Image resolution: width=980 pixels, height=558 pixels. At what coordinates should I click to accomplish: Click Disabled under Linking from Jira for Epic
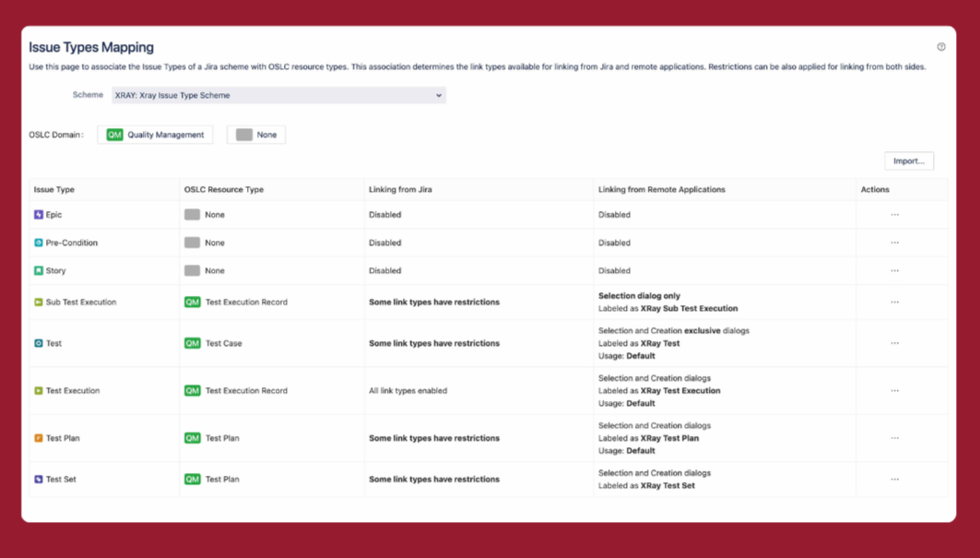click(x=385, y=215)
